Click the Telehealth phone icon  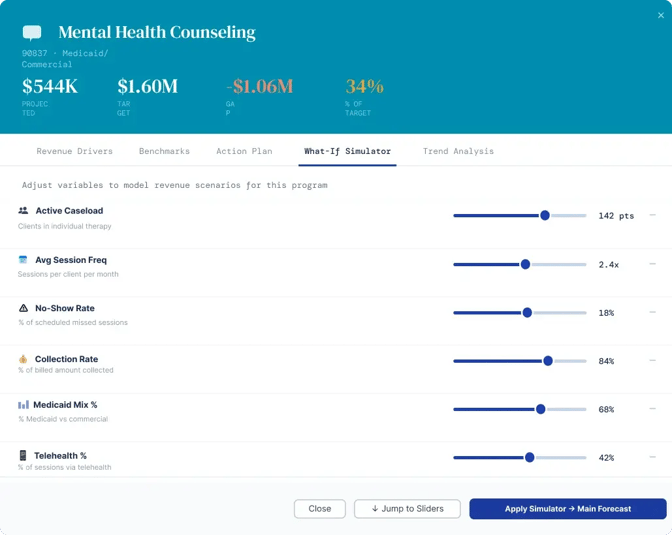coord(23,455)
